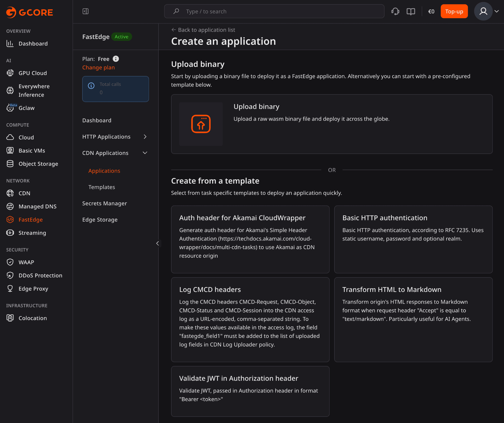This screenshot has height=423, width=504.
Task: Click the Streaming play icon
Action: pyautogui.click(x=10, y=233)
